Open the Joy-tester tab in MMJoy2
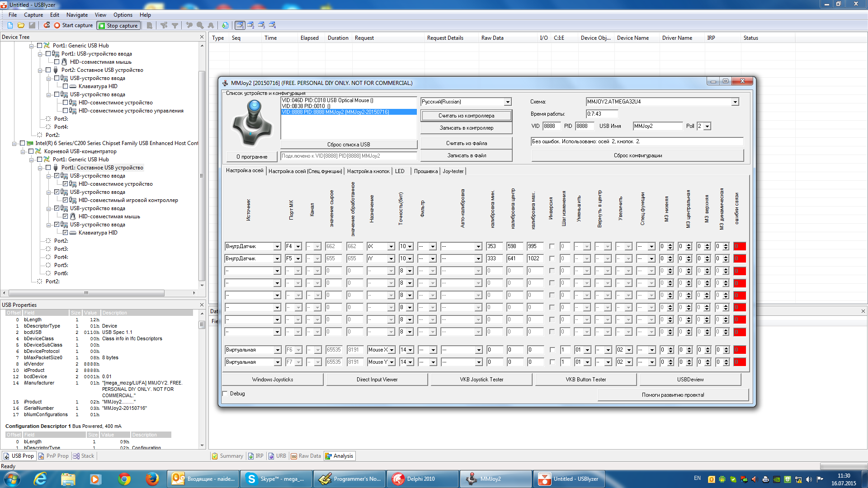 tap(453, 171)
